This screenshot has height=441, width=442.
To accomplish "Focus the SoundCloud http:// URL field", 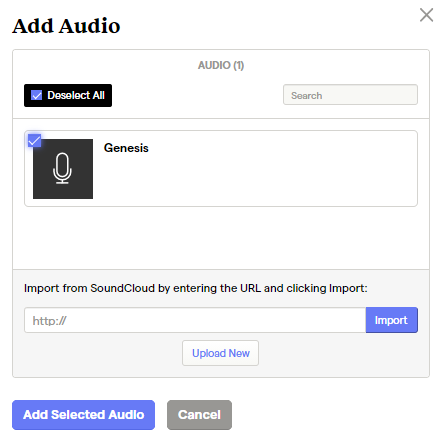I will tap(195, 320).
